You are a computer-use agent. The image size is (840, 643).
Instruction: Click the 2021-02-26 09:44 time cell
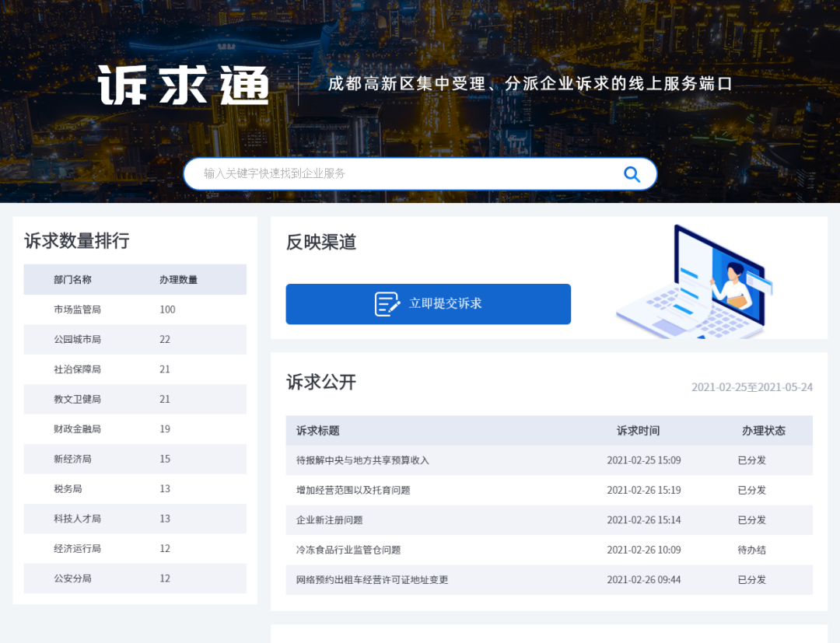(643, 580)
